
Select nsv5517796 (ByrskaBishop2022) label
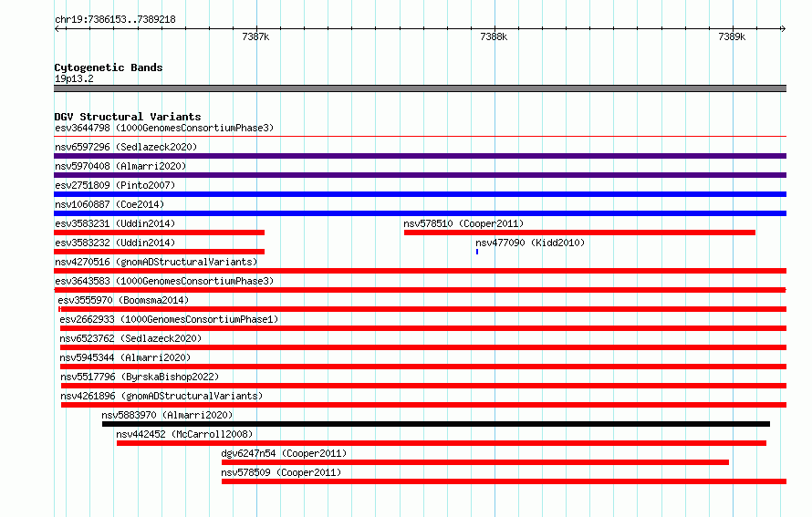tap(140, 377)
